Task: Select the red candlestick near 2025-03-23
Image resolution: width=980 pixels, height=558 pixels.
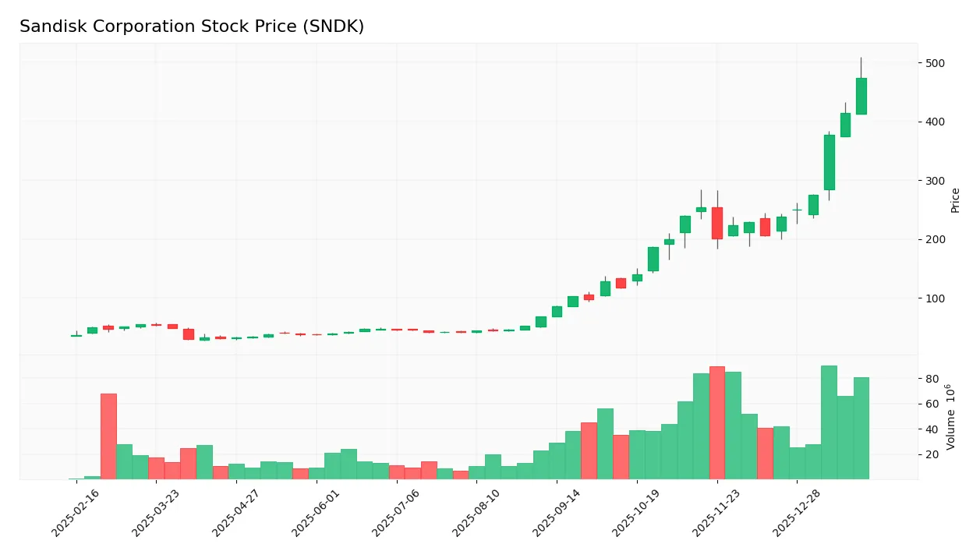Action: (187, 335)
